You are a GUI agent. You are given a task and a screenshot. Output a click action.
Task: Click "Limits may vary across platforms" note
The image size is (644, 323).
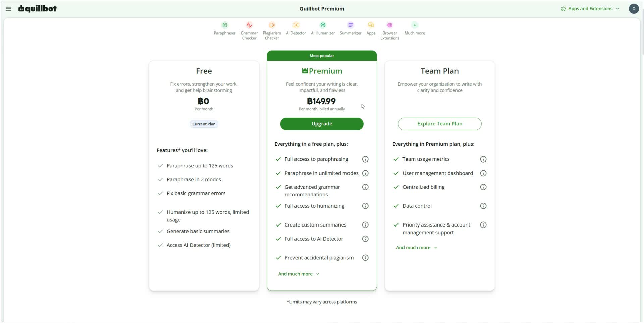322,302
